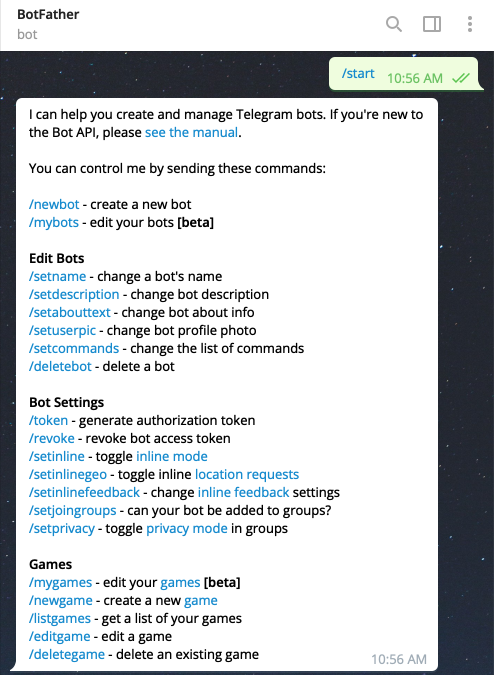Click the BotFather chat title
This screenshot has height=675, width=494.
coord(48,14)
